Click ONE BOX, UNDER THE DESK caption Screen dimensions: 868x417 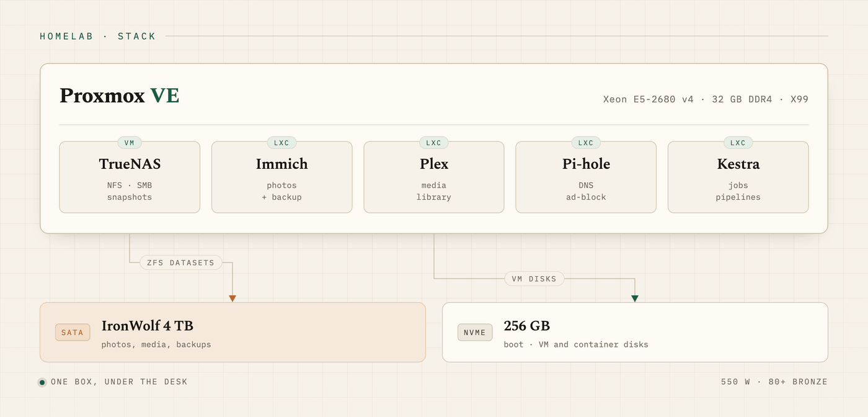click(x=119, y=382)
